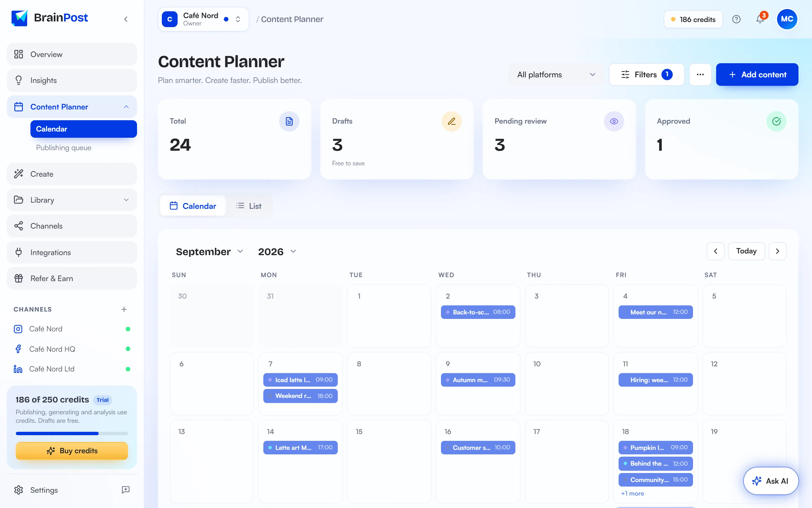This screenshot has width=812, height=508.
Task: Add a new channel with plus icon
Action: tap(124, 309)
